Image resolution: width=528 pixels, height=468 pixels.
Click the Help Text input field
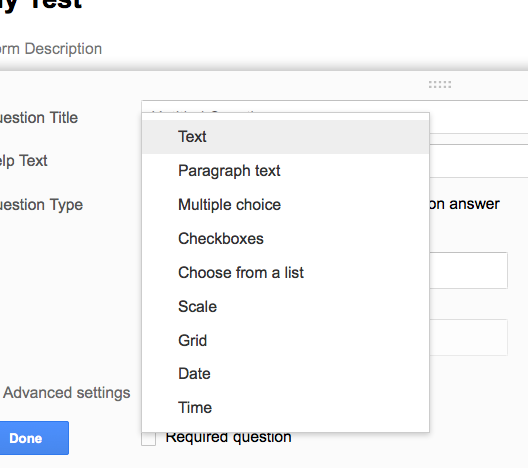click(x=478, y=161)
